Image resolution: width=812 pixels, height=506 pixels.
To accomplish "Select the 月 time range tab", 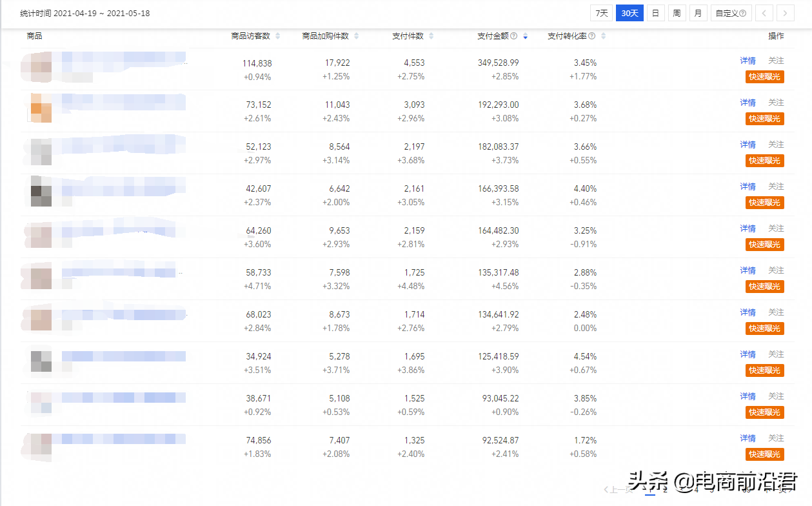I will [698, 12].
